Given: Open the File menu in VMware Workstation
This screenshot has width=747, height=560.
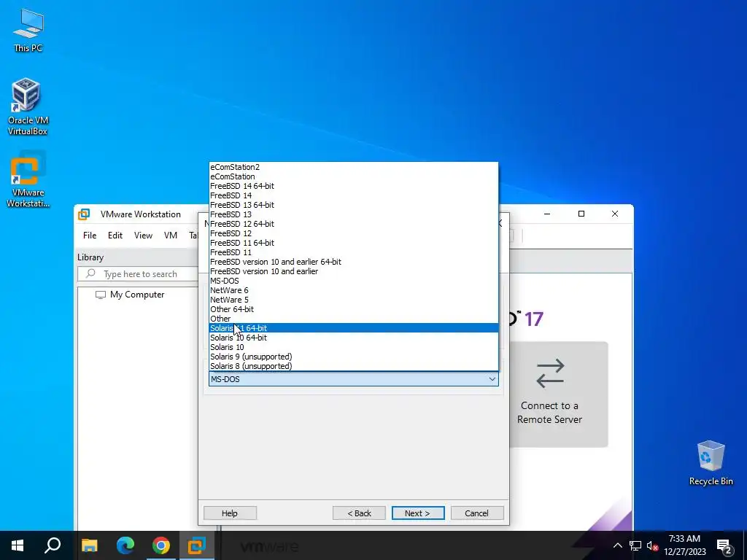Looking at the screenshot, I should coord(90,236).
